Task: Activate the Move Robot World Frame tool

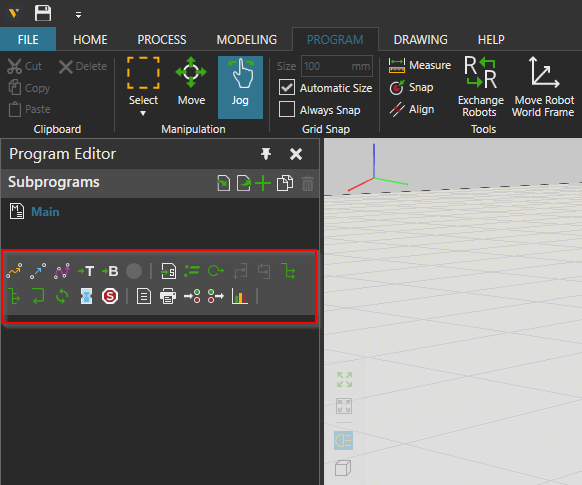Action: pyautogui.click(x=543, y=87)
